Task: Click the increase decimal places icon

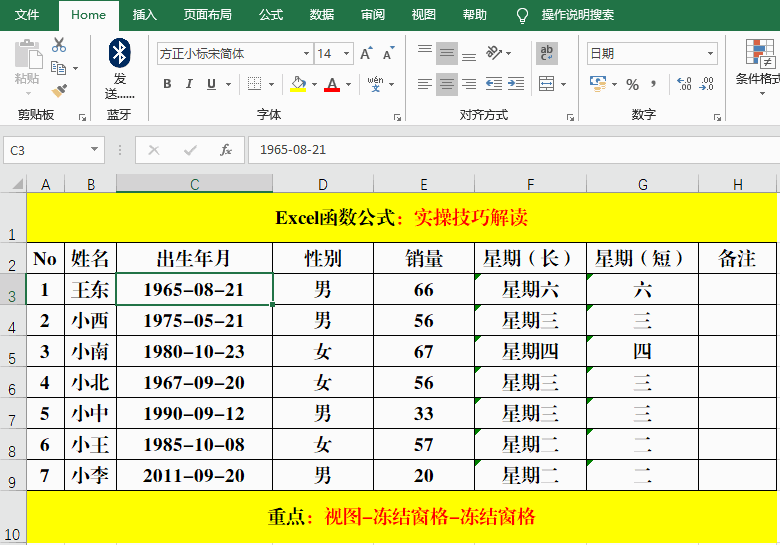Action: coord(684,85)
